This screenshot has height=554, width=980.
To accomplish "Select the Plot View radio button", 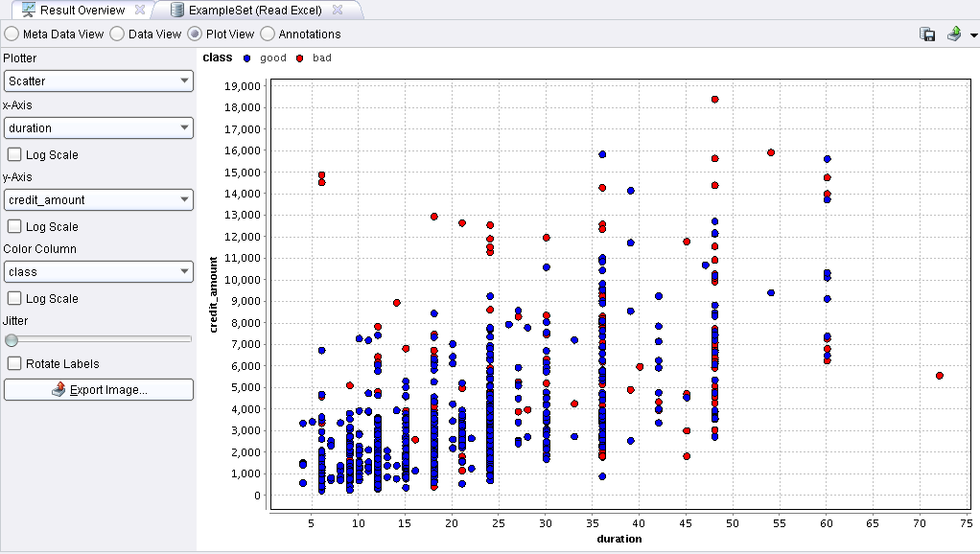I will pos(195,34).
